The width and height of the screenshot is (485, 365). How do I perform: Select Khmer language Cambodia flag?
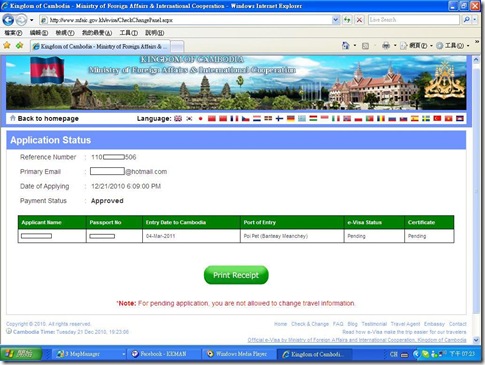(x=460, y=118)
